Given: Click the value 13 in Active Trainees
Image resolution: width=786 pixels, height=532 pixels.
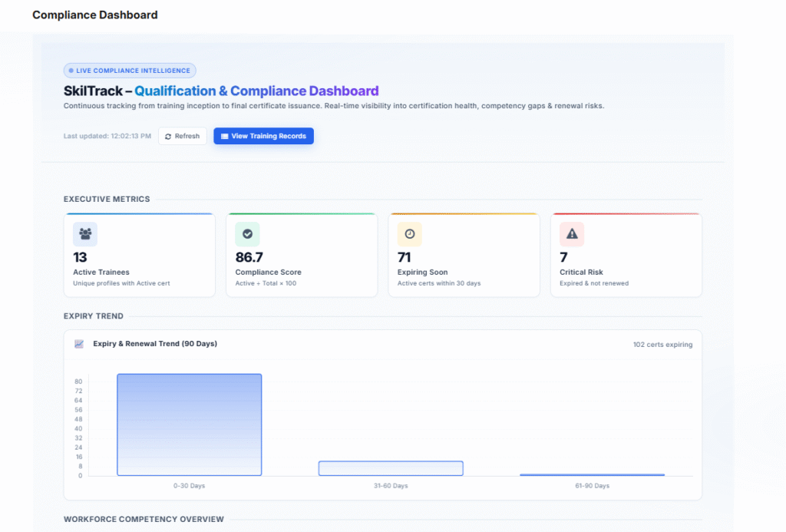Looking at the screenshot, I should 80,257.
